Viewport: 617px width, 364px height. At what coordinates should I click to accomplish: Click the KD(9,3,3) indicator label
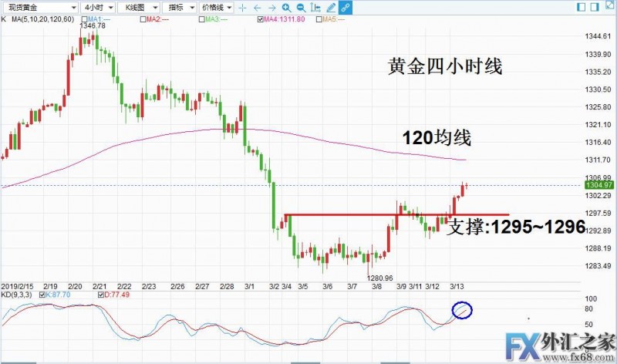(18, 295)
